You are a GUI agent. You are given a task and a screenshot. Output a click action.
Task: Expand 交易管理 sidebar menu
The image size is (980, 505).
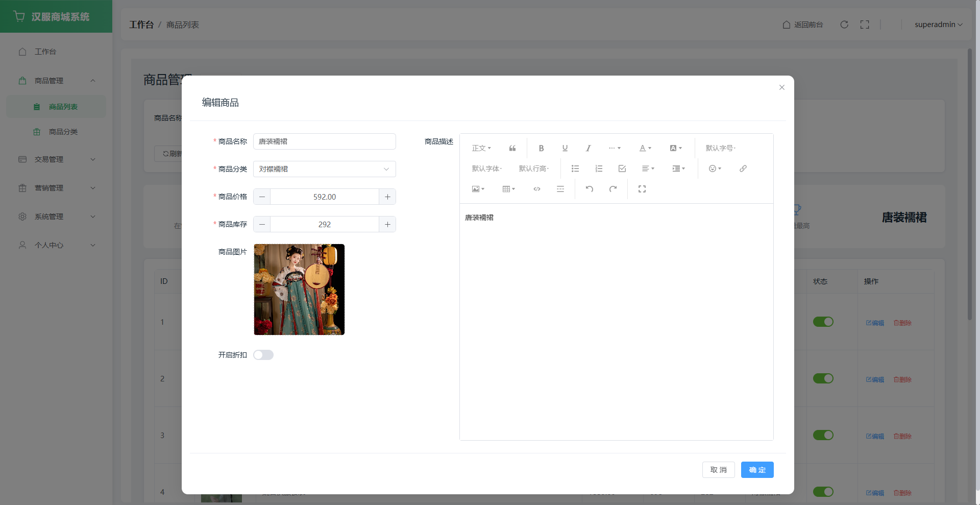point(56,159)
